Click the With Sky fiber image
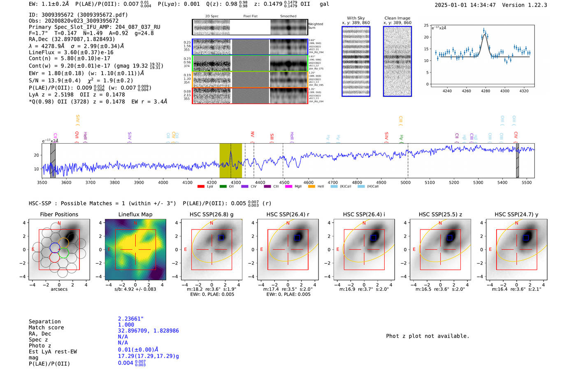Screen dimensions: 576x392 [x=356, y=61]
